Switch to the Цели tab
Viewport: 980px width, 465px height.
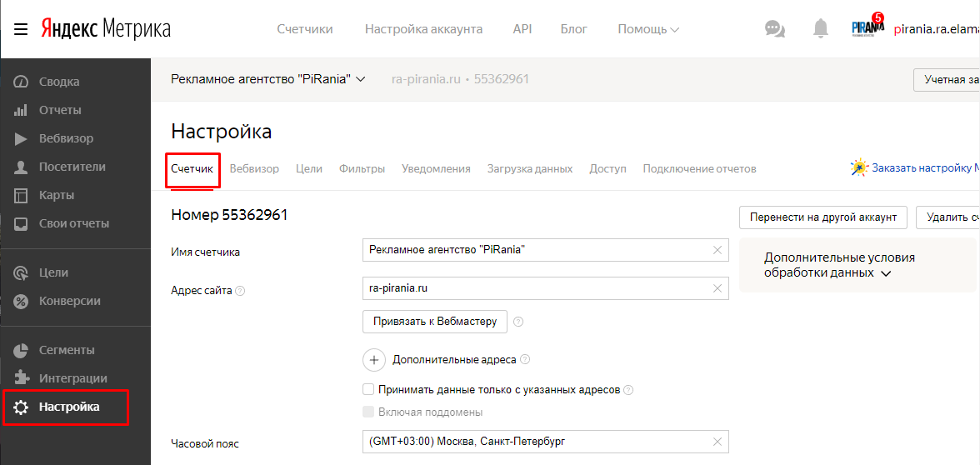coord(308,168)
